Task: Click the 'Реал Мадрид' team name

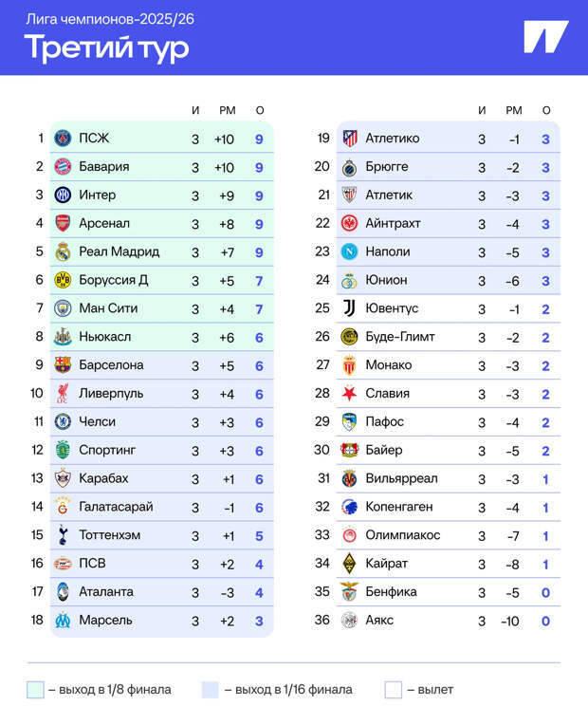Action: 119,251
